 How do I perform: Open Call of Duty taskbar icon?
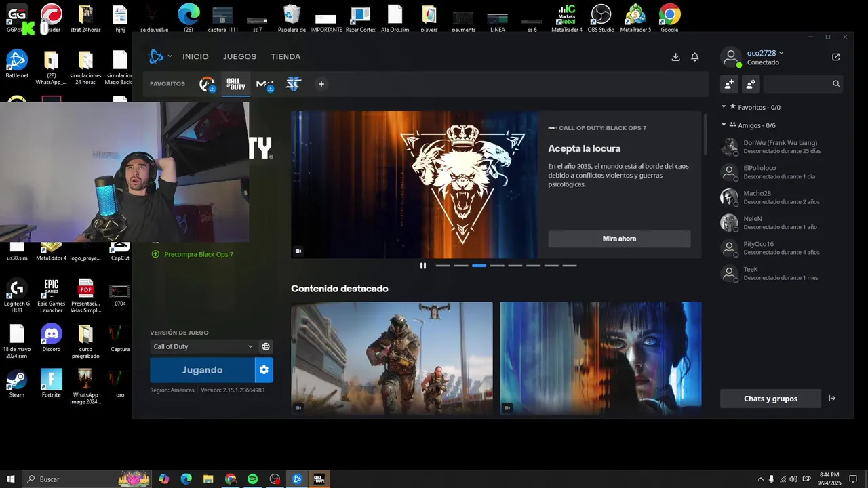pyautogui.click(x=319, y=479)
